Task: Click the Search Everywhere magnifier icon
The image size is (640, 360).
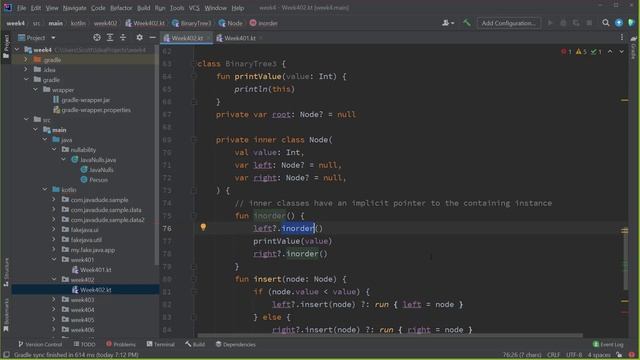Action: tap(606, 23)
